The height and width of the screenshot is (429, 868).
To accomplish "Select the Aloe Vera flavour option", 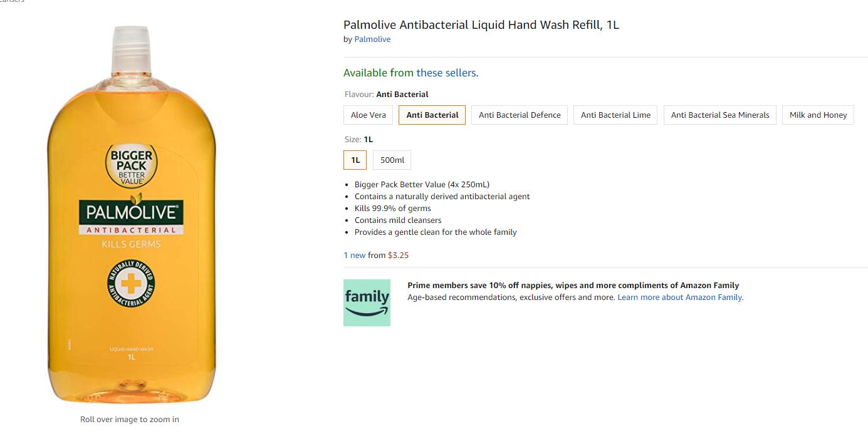I will click(x=369, y=115).
